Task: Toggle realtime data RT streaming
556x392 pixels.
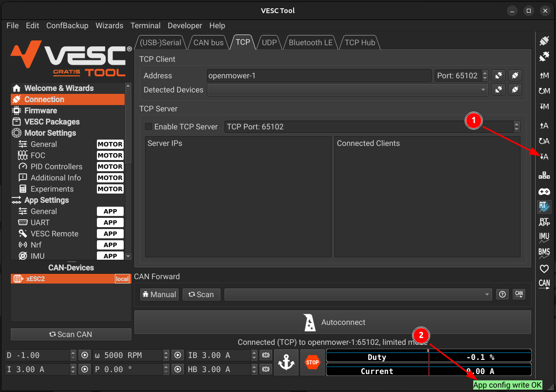Action: click(544, 207)
